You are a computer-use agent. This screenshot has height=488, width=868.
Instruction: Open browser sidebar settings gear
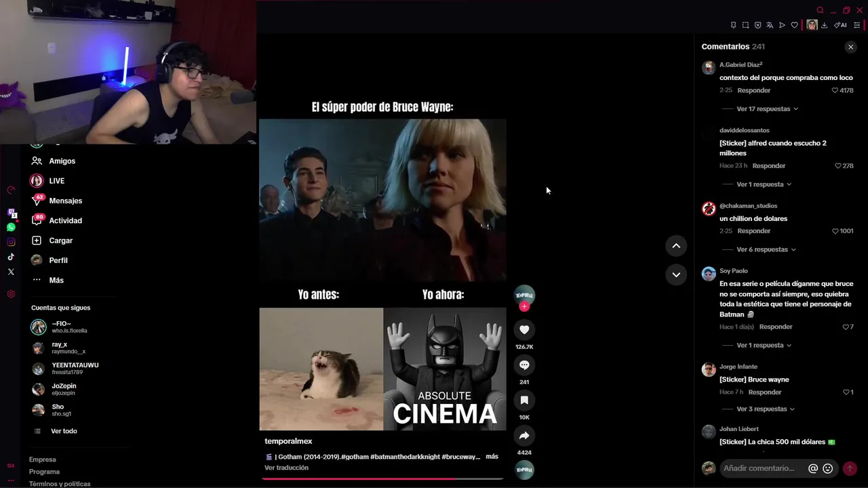11,294
